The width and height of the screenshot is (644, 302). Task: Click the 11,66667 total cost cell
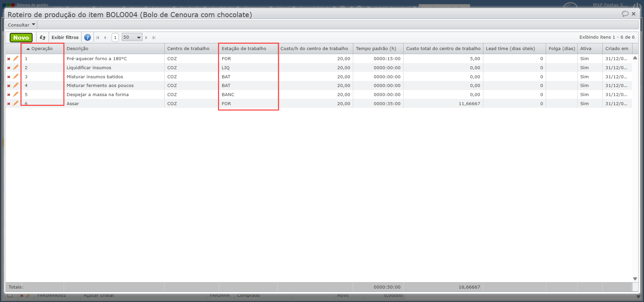pos(443,104)
